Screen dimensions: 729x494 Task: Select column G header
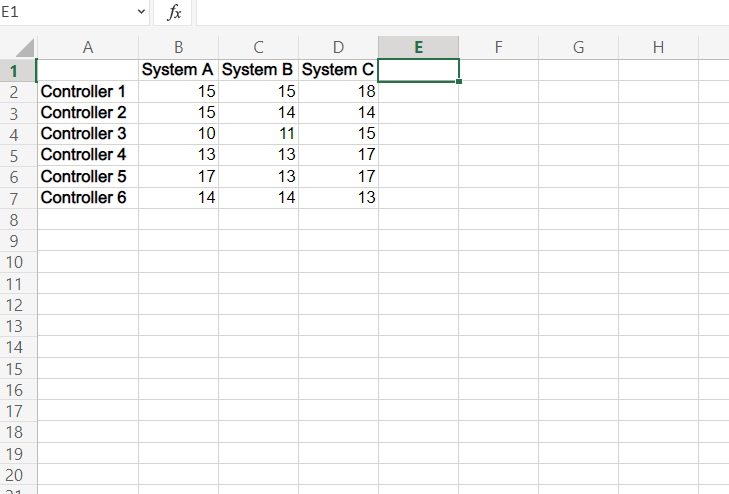(x=578, y=47)
